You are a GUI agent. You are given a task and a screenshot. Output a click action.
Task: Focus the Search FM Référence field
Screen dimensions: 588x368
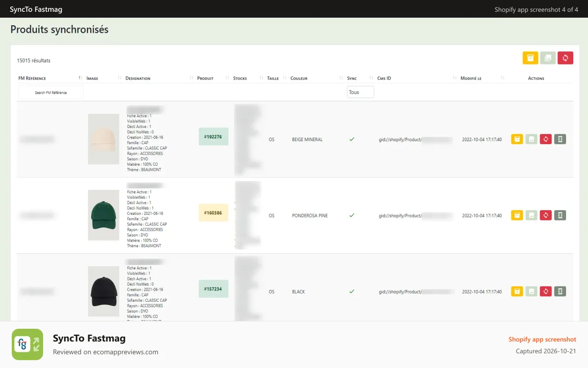51,92
